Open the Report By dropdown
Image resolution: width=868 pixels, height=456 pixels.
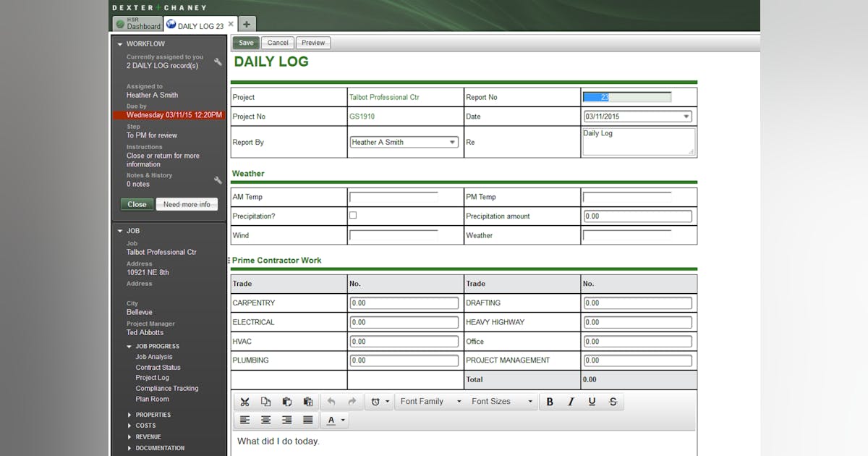(x=454, y=142)
